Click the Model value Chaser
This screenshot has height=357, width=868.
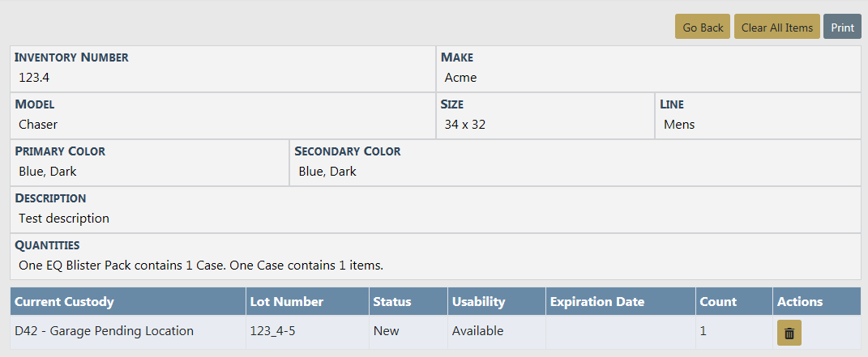[x=38, y=125]
